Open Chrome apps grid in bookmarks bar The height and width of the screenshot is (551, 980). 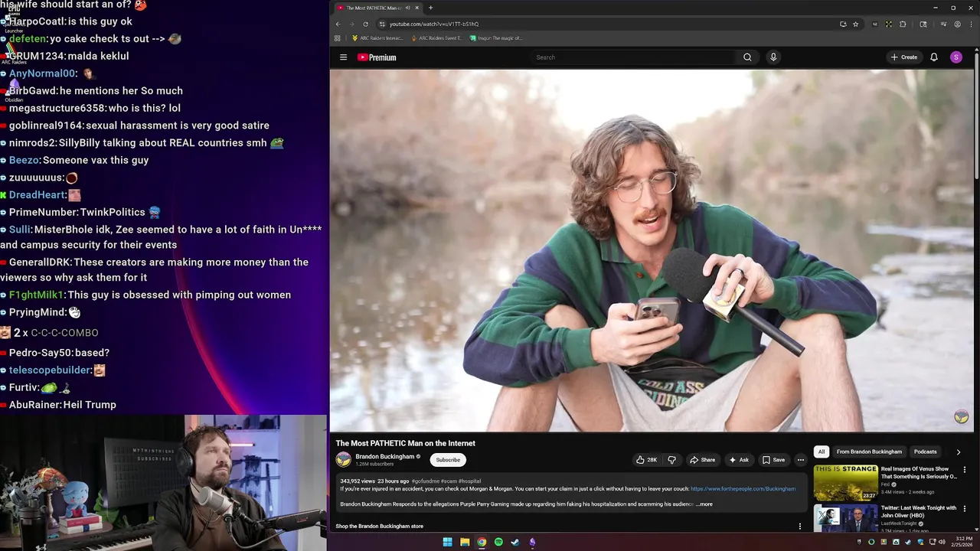[x=338, y=37]
